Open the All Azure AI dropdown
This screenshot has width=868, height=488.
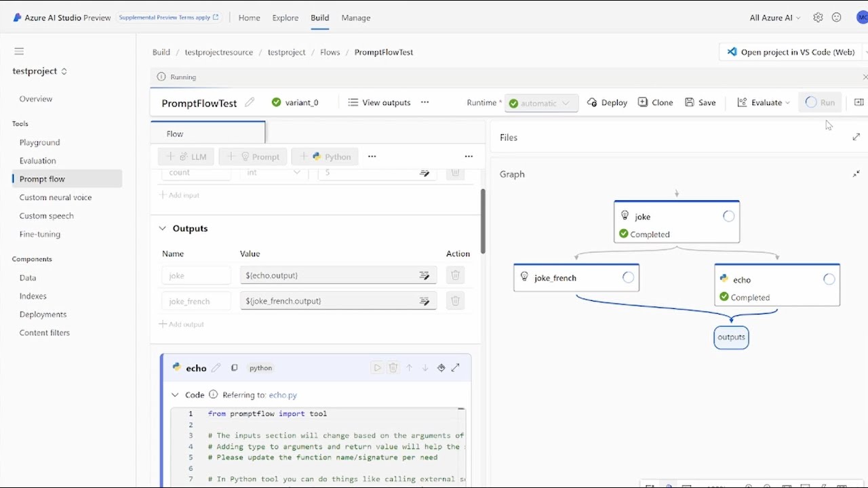coord(775,18)
